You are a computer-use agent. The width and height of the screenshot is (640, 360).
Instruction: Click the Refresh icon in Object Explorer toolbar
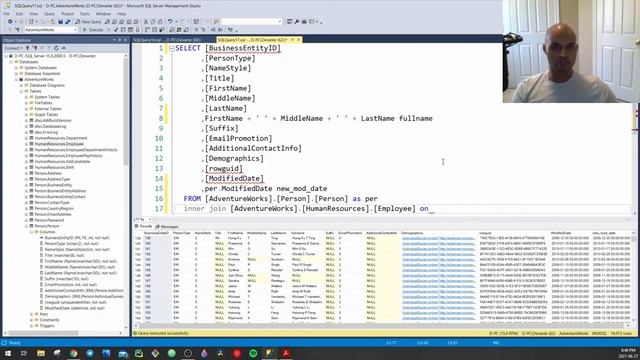point(56,48)
